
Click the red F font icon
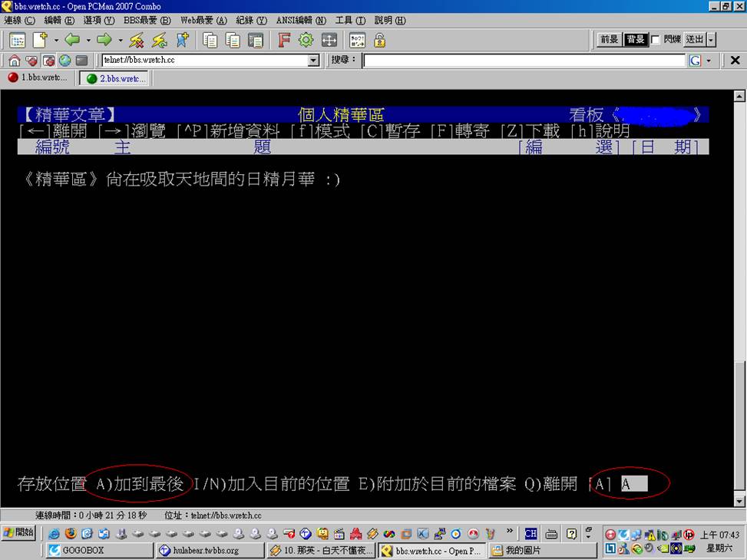(283, 40)
